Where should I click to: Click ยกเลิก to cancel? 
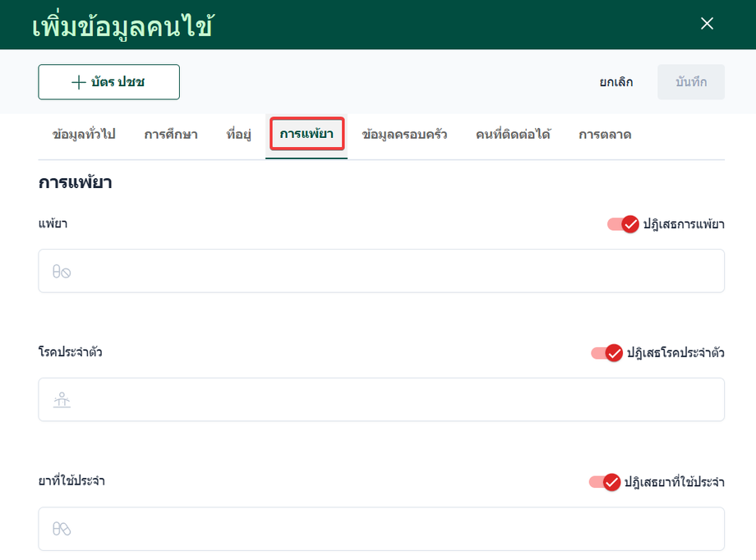[x=616, y=82]
